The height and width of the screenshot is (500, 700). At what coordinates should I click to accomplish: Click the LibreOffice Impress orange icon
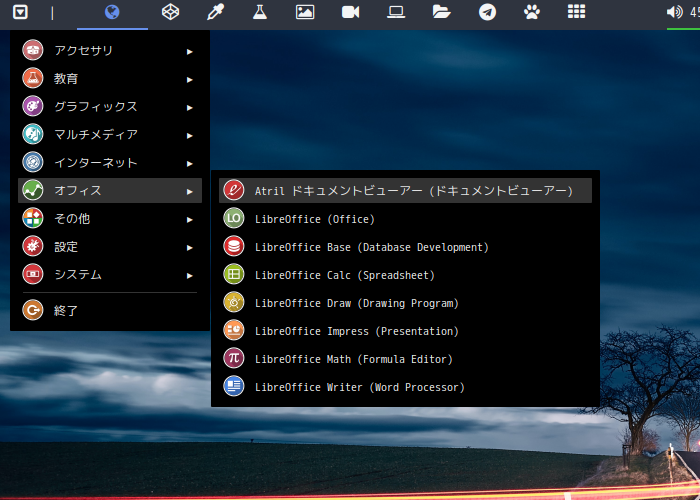click(234, 330)
